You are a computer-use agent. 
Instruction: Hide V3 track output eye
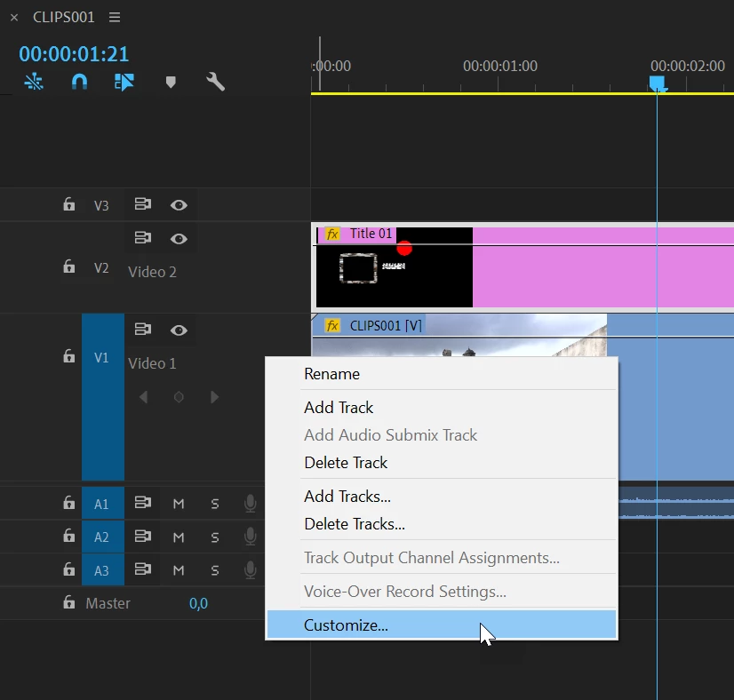(x=179, y=205)
